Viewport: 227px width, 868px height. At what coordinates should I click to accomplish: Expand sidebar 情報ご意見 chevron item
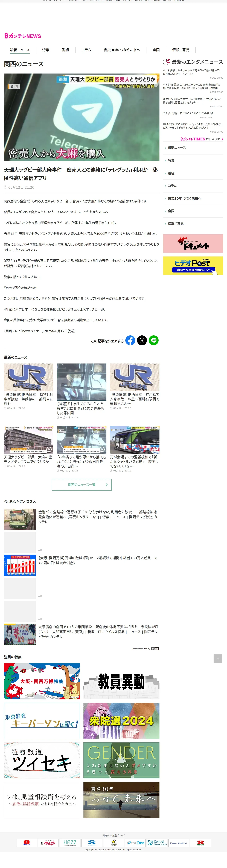[193, 224]
